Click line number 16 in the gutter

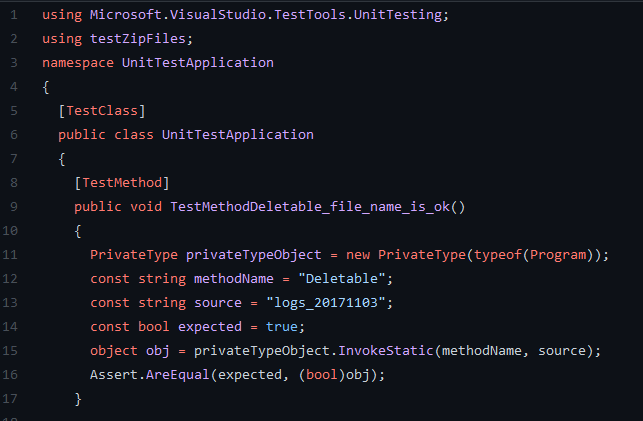[10, 375]
